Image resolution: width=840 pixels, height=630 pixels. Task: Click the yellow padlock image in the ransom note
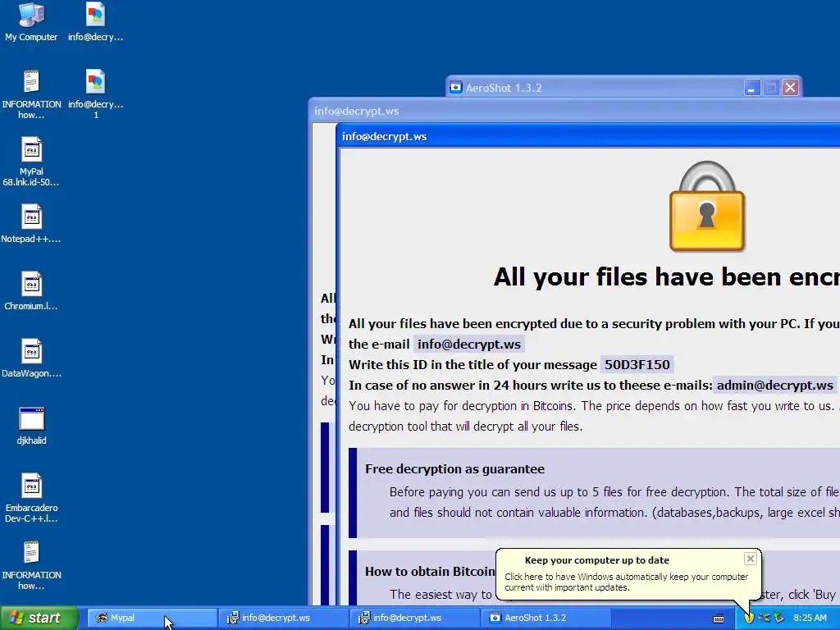click(707, 206)
